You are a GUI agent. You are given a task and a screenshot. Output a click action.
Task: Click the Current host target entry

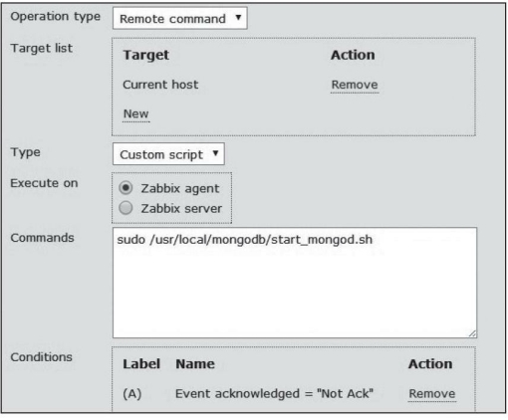coord(160,85)
